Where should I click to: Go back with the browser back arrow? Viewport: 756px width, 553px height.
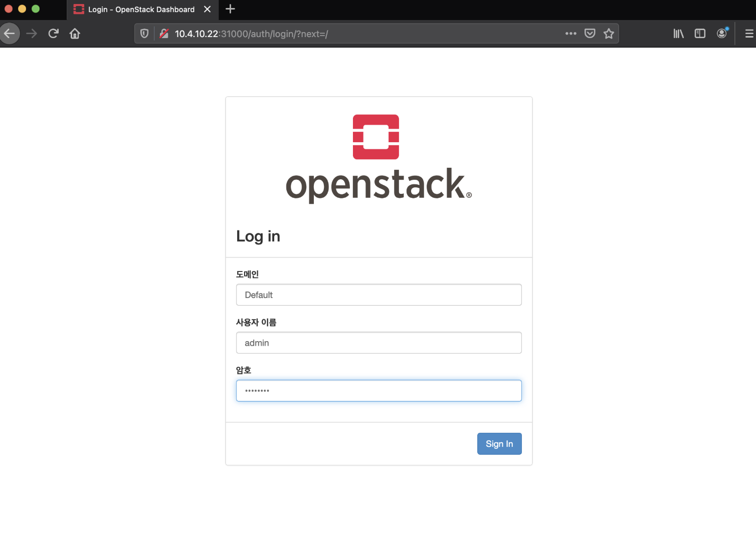tap(9, 34)
